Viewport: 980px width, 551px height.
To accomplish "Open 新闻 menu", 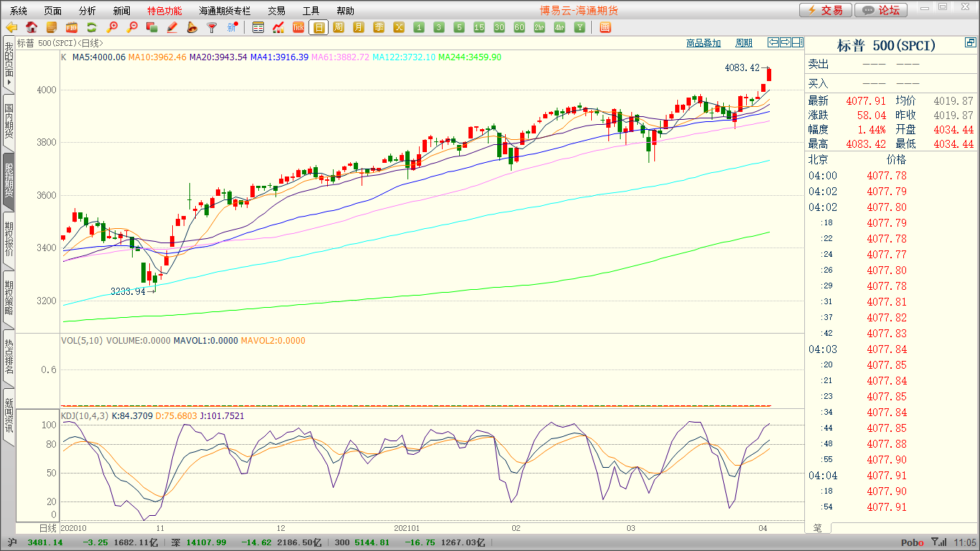I will (x=122, y=11).
